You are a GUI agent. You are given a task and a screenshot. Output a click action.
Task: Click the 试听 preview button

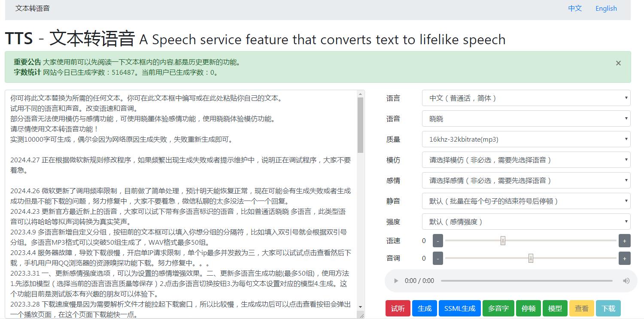pyautogui.click(x=398, y=308)
